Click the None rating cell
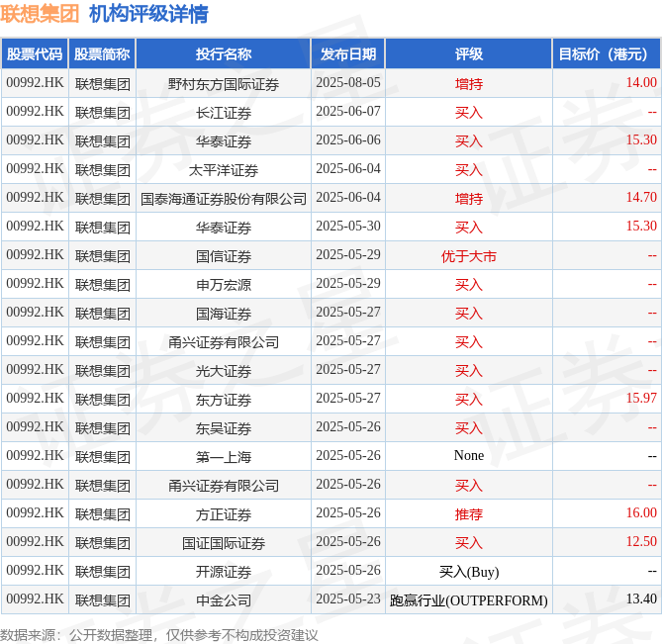This screenshot has height=644, width=662. [x=469, y=456]
